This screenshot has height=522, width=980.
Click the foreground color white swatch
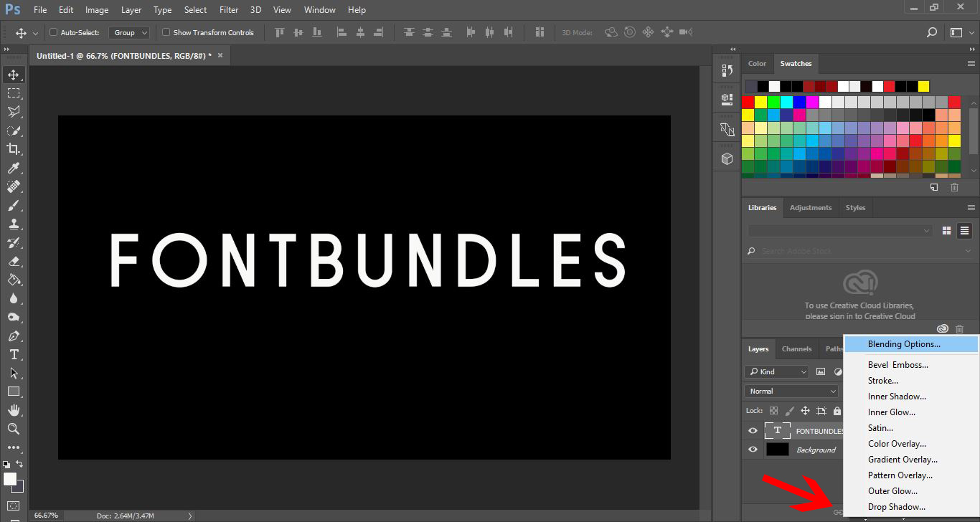click(x=10, y=478)
